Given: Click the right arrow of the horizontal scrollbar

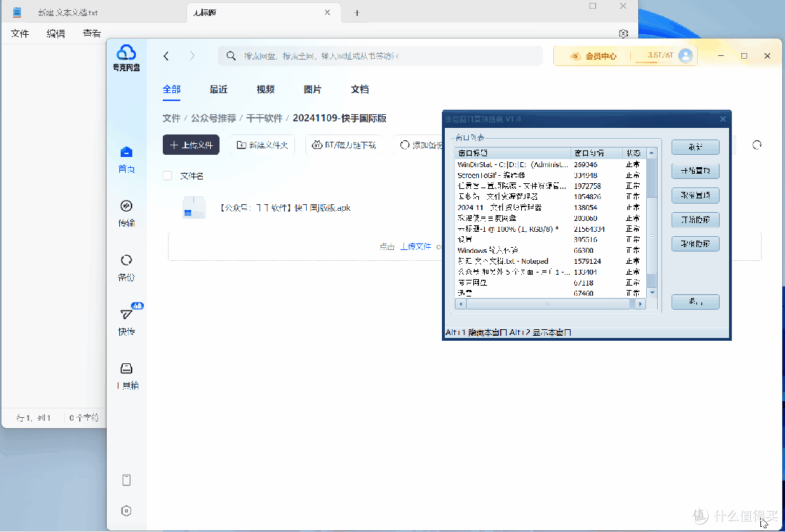Looking at the screenshot, I should [640, 304].
